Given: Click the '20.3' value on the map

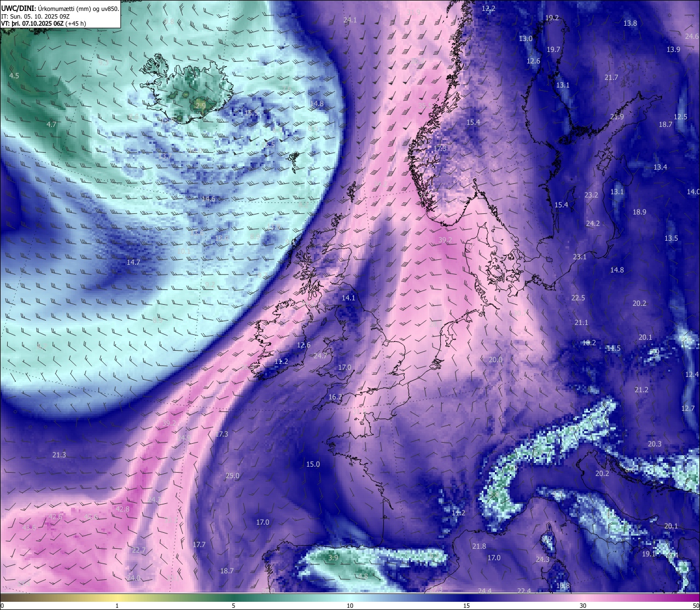Looking at the screenshot, I should point(655,444).
